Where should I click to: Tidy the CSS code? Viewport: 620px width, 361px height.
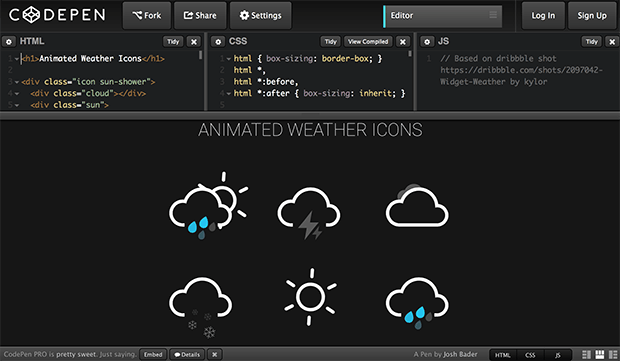click(331, 41)
